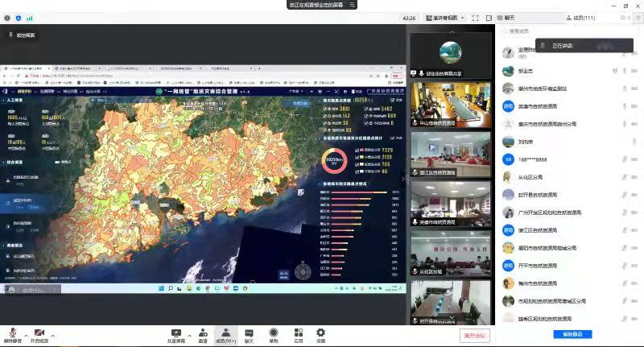The height and width of the screenshot is (347, 644).
Task: Expand video options arrow beside the camera
Action: 52,336
